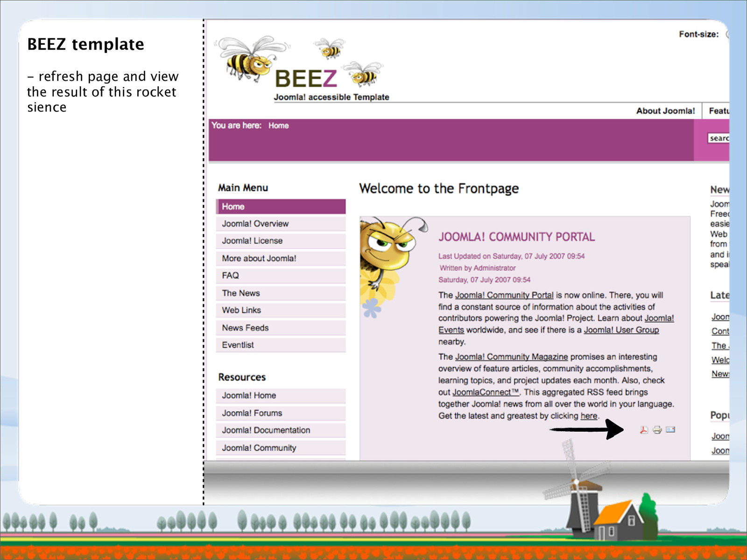Open Web Links menu item
This screenshot has height=560, width=747.
pyautogui.click(x=281, y=310)
